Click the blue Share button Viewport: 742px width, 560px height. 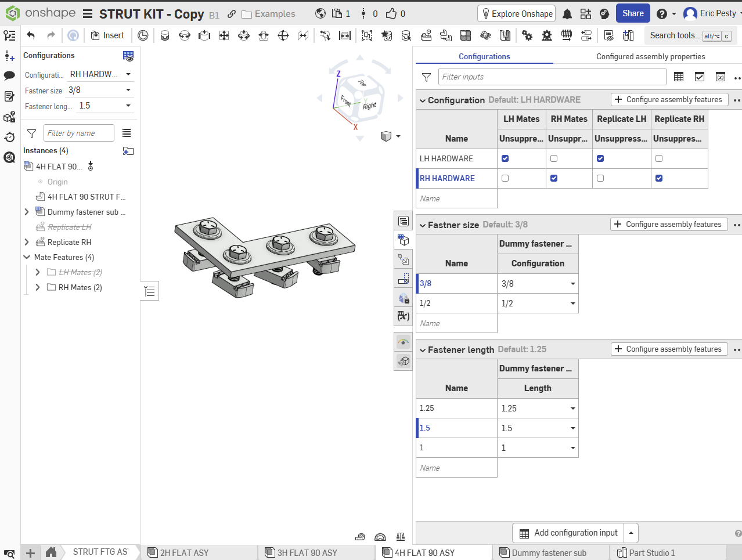pos(633,13)
